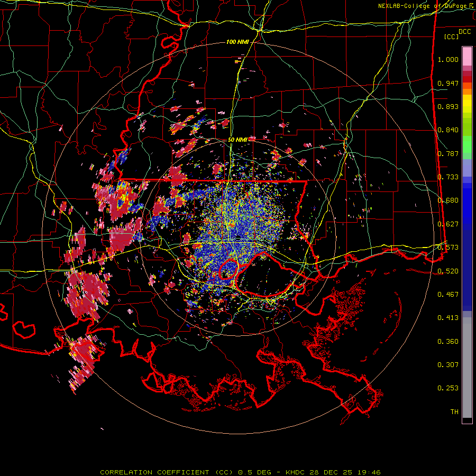The height and width of the screenshot is (476, 476).
Task: Click the 50 NMI range ring label
Action: 237,140
